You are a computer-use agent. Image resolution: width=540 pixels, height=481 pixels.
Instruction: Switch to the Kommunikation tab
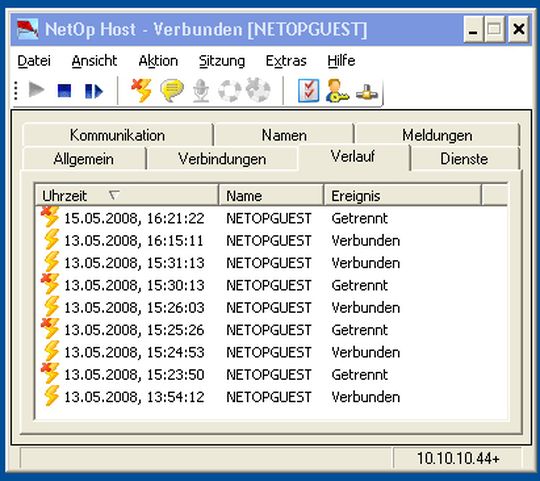click(x=117, y=135)
